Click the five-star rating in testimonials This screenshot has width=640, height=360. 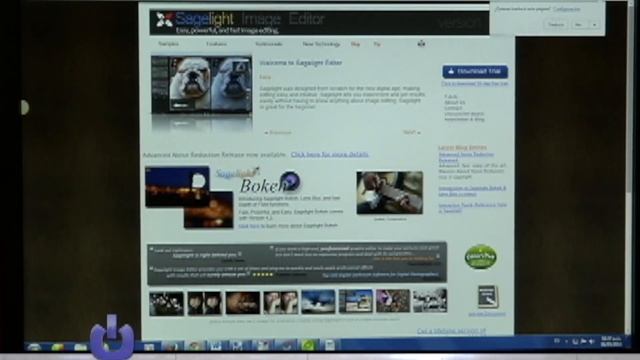pos(262,275)
